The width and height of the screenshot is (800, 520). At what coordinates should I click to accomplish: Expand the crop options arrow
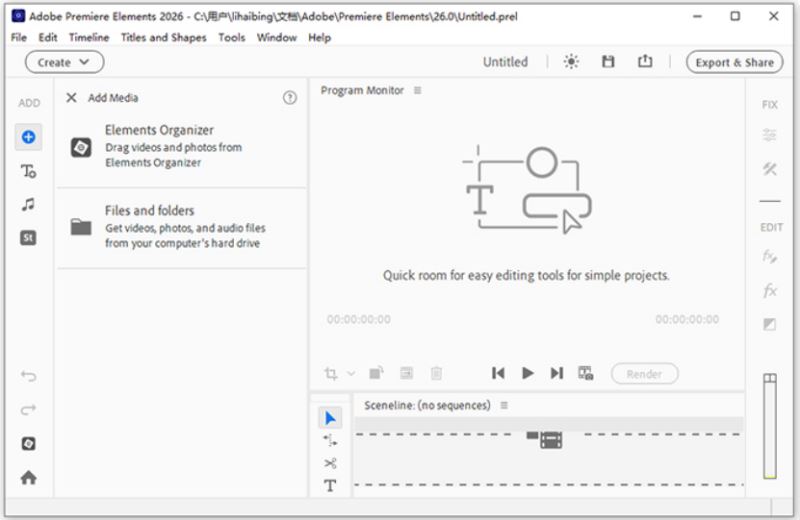351,374
